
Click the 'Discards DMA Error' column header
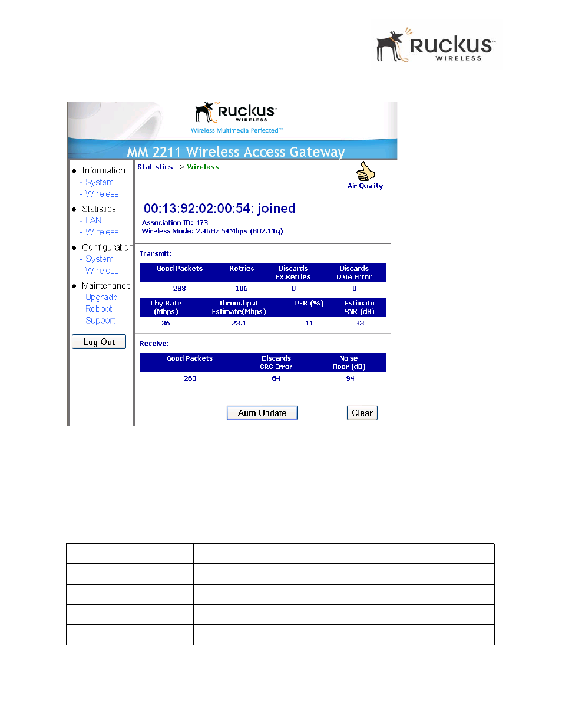pos(354,272)
